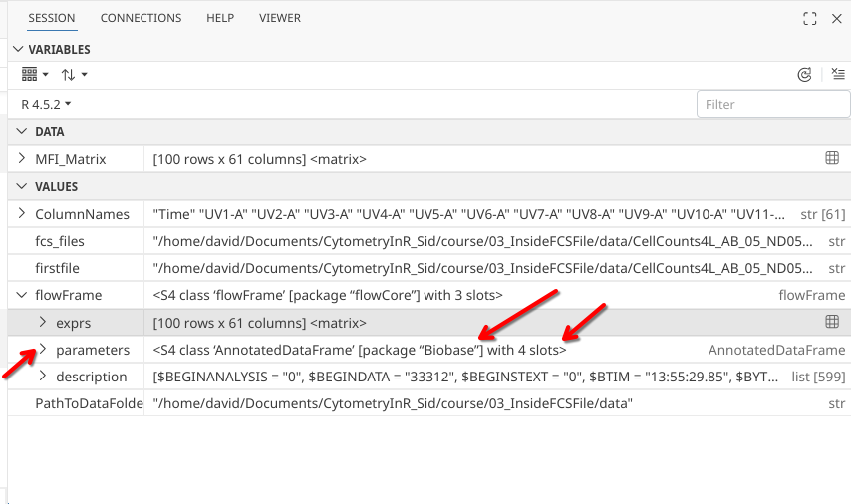Expand the description list entry
This screenshot has height=504, width=851.
click(x=43, y=377)
